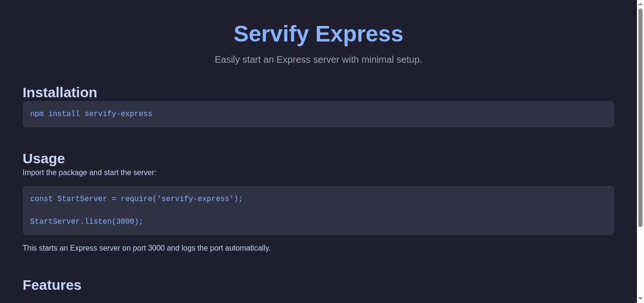Click the scrollbar track below the thumb
This screenshot has height=303, width=644.
pyautogui.click(x=640, y=261)
